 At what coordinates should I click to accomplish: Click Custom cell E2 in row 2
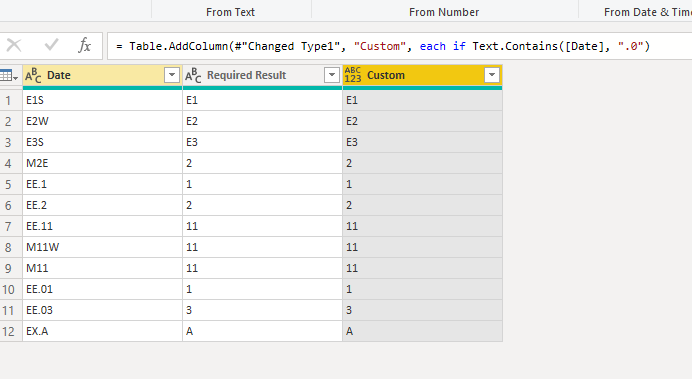pyautogui.click(x=422, y=121)
